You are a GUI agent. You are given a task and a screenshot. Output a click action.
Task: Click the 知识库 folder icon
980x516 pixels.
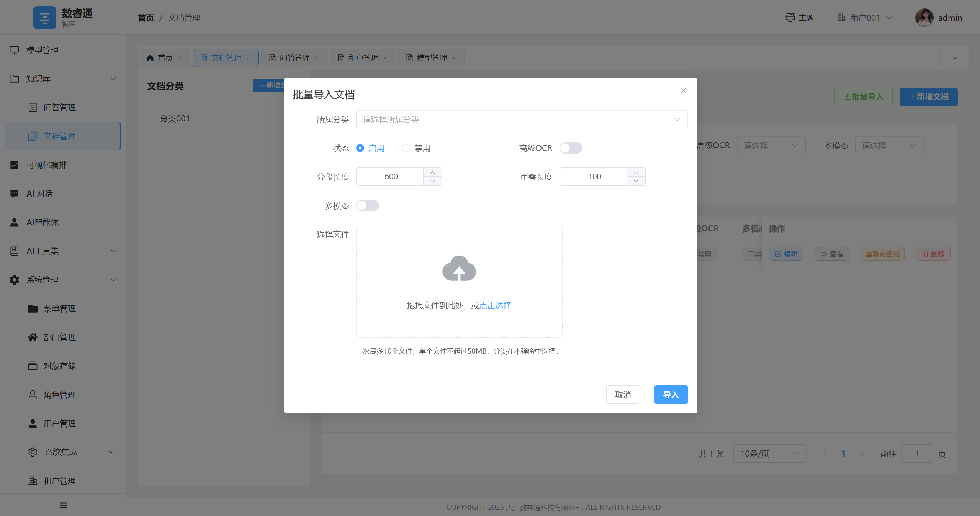coord(15,79)
